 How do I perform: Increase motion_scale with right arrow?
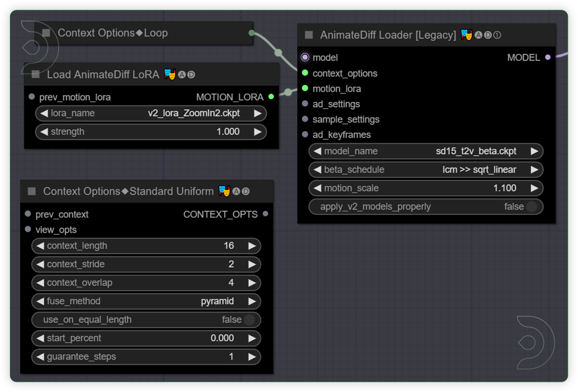pos(534,188)
